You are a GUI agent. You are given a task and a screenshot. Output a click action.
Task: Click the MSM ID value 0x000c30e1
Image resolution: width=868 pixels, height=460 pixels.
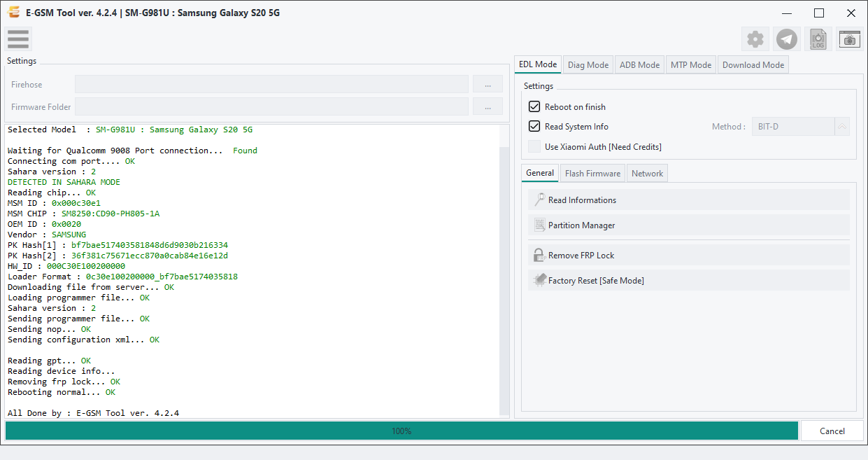(76, 203)
